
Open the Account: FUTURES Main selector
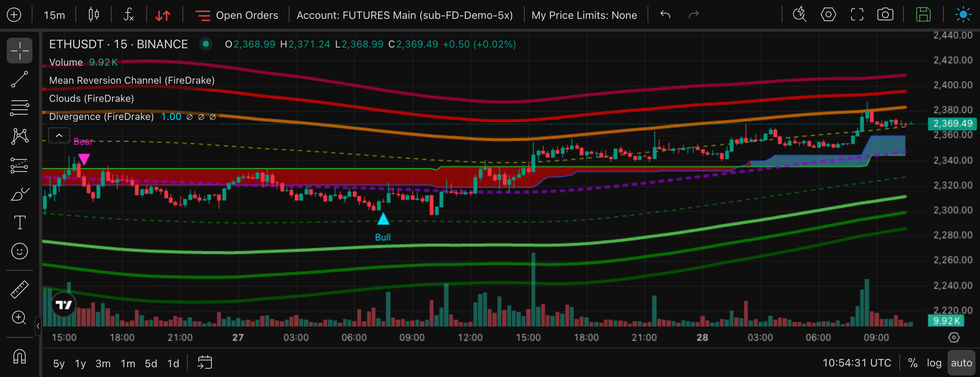(405, 15)
